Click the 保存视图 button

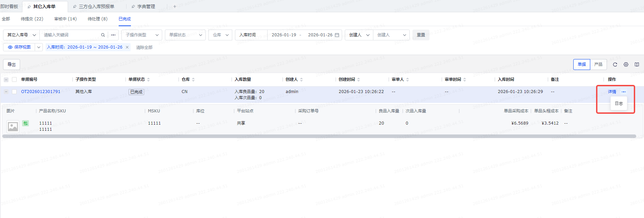pyautogui.click(x=19, y=47)
